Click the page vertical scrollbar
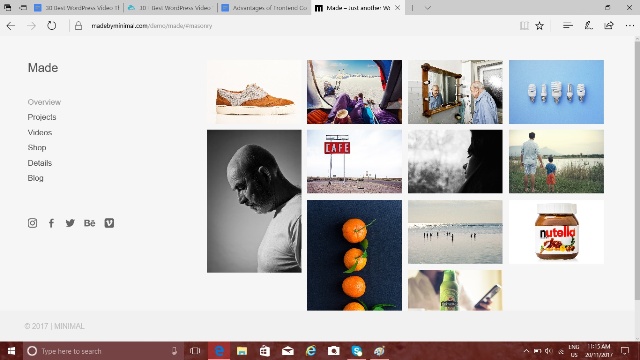The image size is (640, 360). [x=637, y=171]
